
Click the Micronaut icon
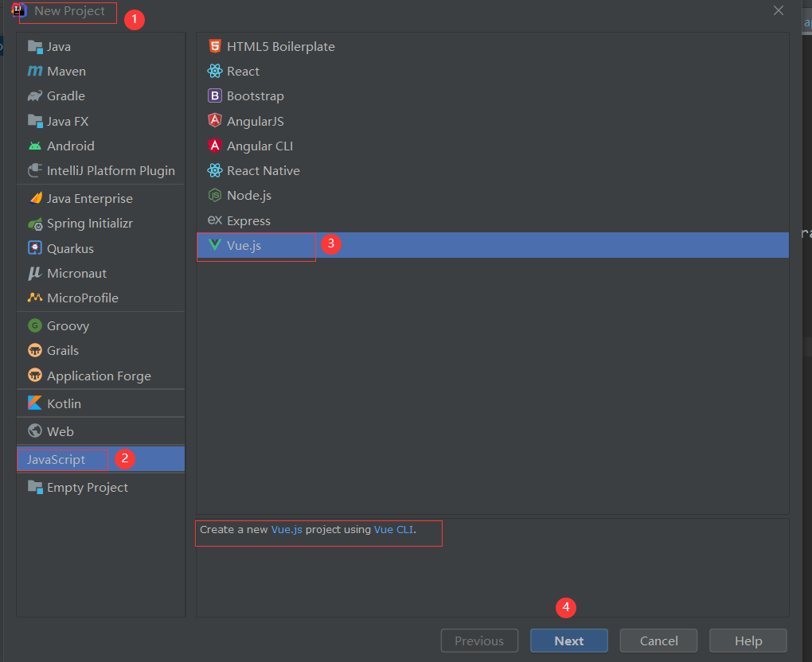coord(35,273)
